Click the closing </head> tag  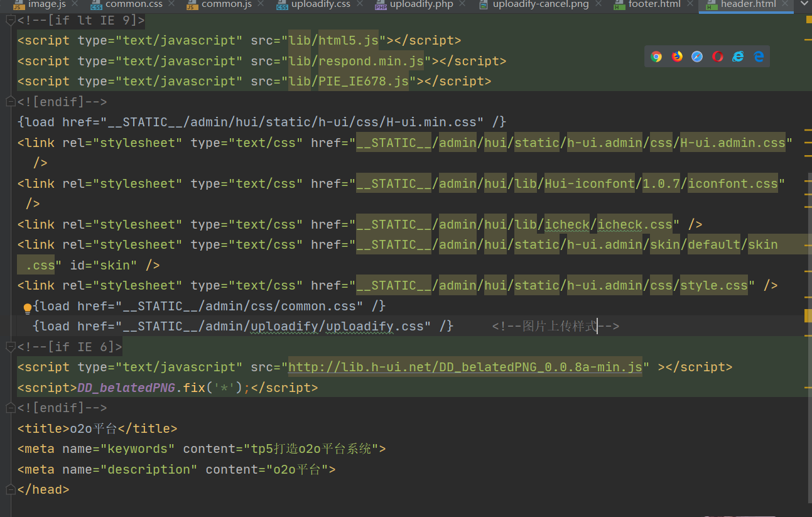click(43, 490)
